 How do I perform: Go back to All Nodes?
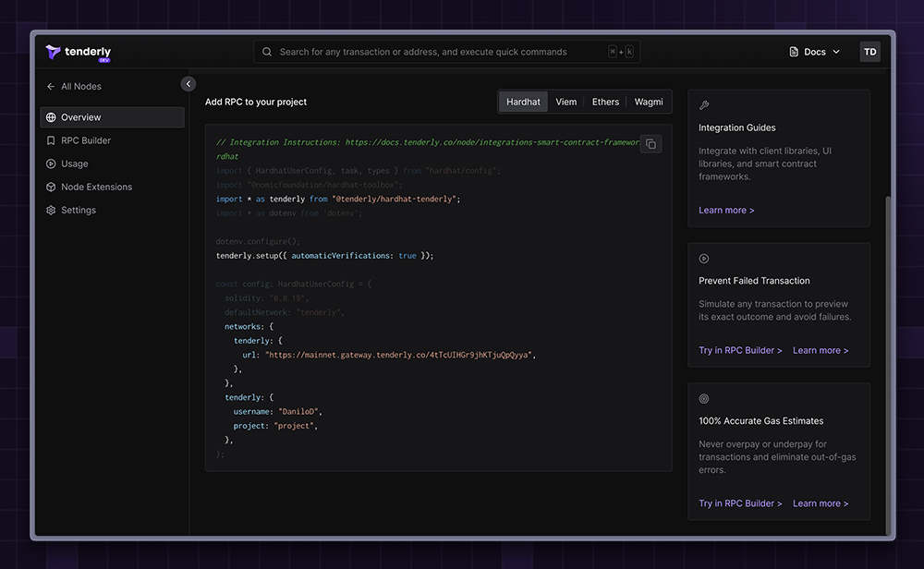(x=74, y=86)
